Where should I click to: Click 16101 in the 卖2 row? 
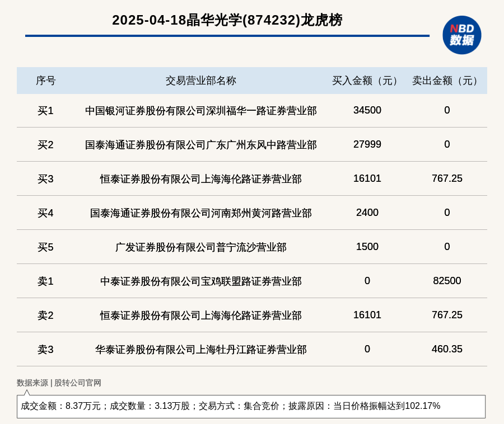click(x=367, y=314)
